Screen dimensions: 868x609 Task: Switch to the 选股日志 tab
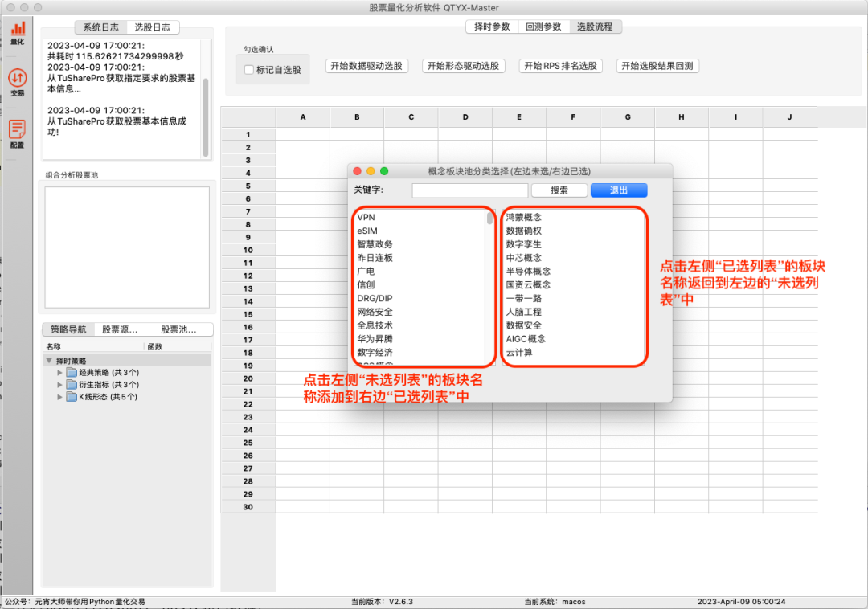(152, 27)
